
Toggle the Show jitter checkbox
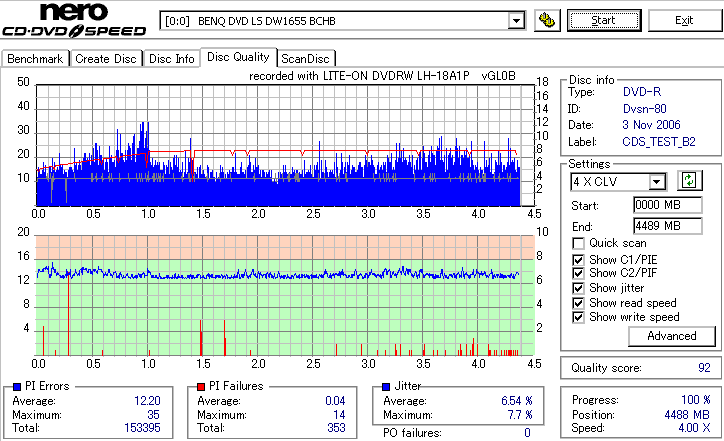point(578,288)
